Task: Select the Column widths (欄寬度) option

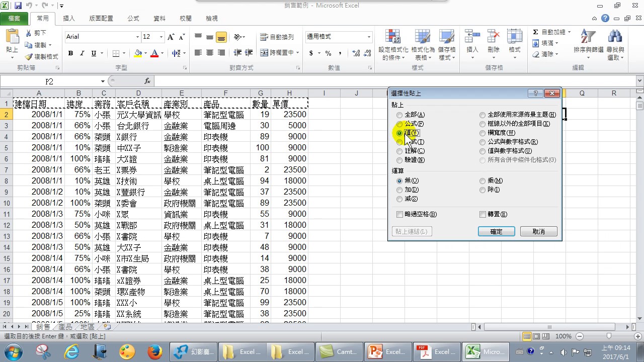Action: click(x=482, y=133)
